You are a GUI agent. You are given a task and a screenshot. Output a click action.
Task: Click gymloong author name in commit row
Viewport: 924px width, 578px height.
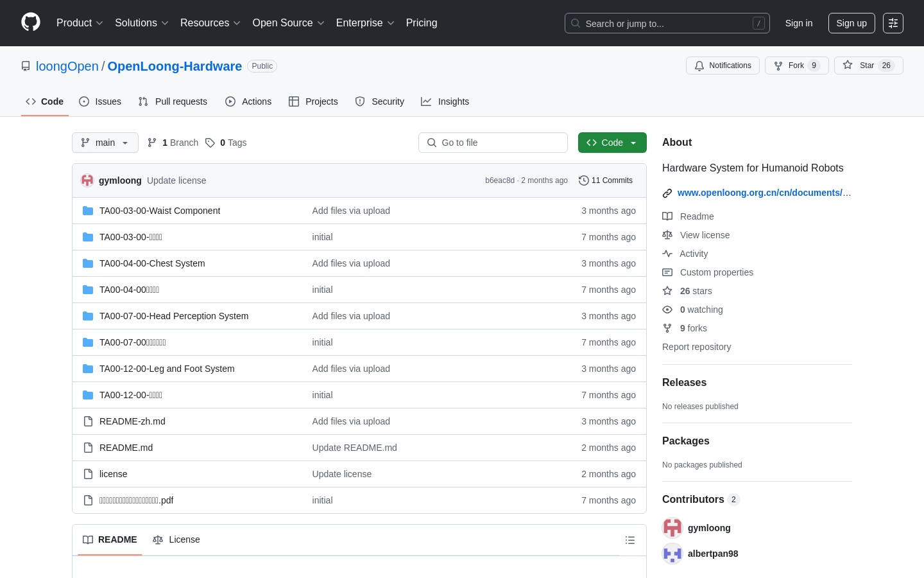[x=120, y=180]
